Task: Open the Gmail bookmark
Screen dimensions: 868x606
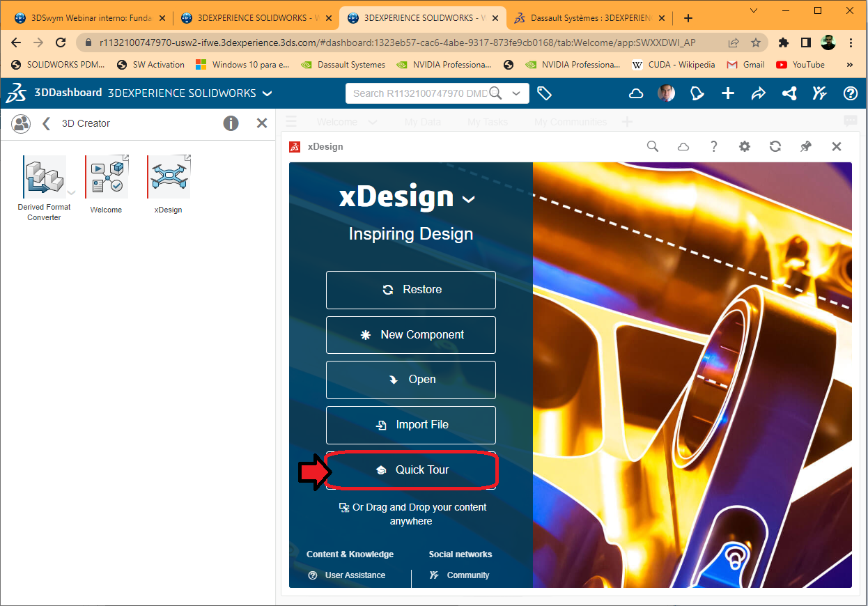Action: pyautogui.click(x=745, y=65)
